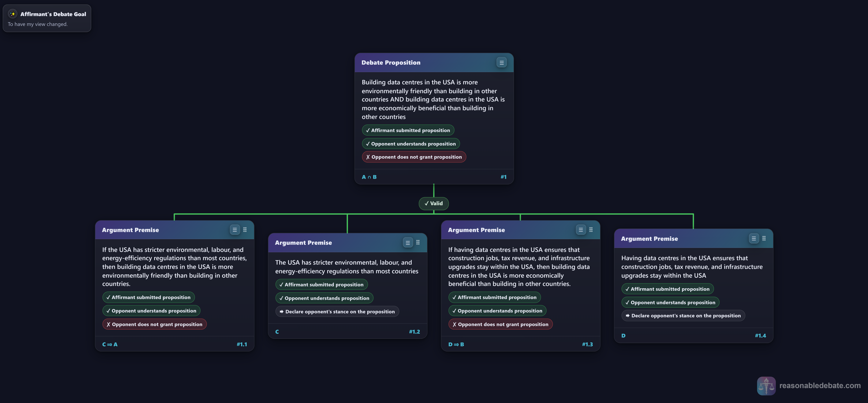
Task: Open menu icon on premise #1.2 card
Action: click(407, 242)
